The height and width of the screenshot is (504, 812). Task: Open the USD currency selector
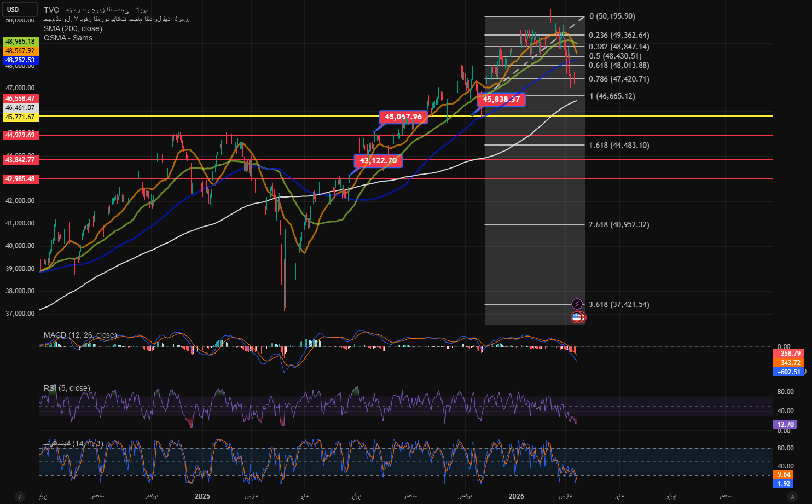20,9
